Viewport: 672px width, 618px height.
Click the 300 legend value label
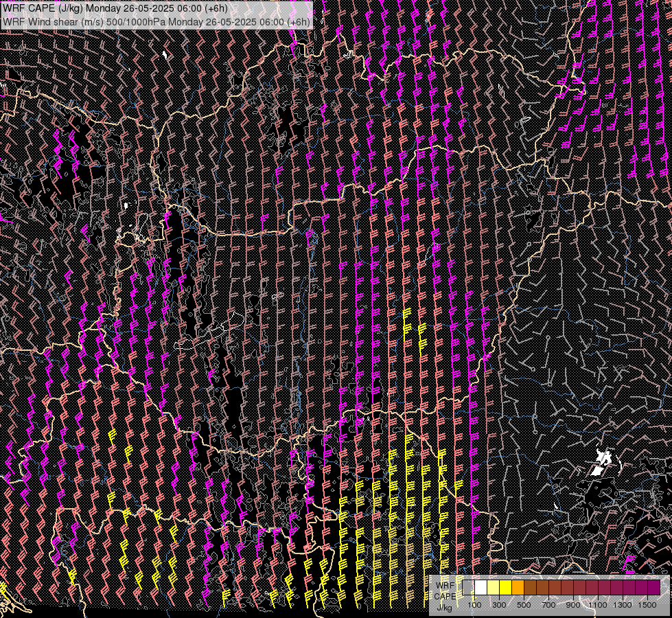click(x=499, y=605)
